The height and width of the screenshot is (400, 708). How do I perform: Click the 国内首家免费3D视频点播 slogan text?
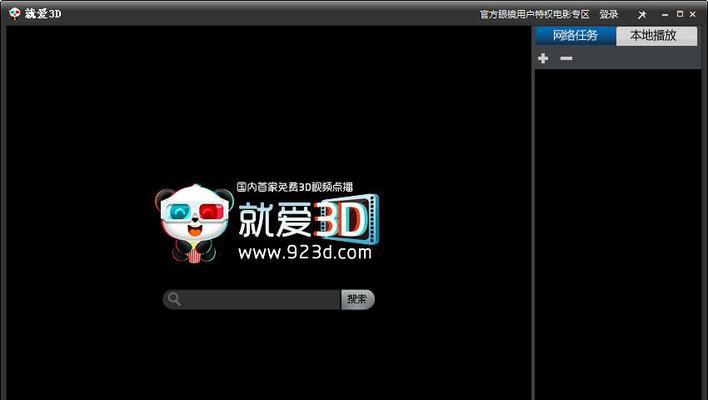click(295, 187)
